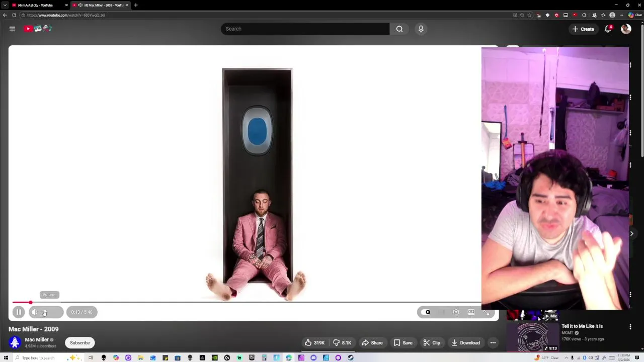Go to YouTube home via logo
Viewport: 644px width, 362px height.
38,29
